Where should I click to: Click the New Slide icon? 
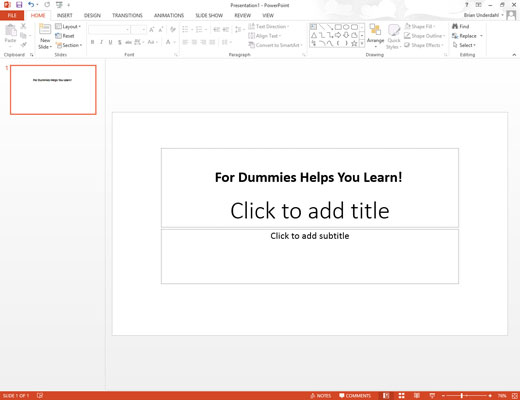click(x=45, y=29)
